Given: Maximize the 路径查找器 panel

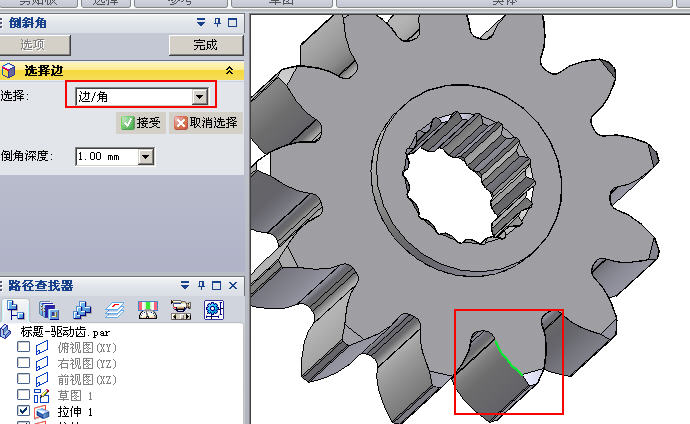Looking at the screenshot, I should coord(217,285).
